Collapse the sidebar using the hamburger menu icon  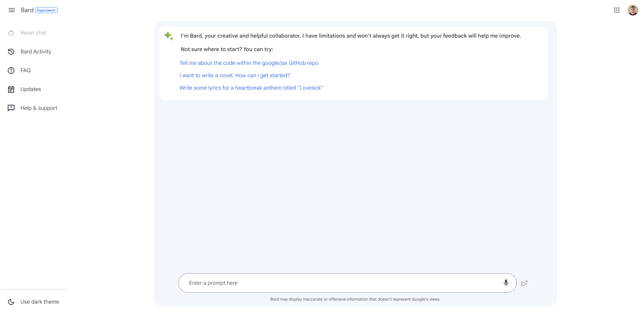click(x=12, y=10)
